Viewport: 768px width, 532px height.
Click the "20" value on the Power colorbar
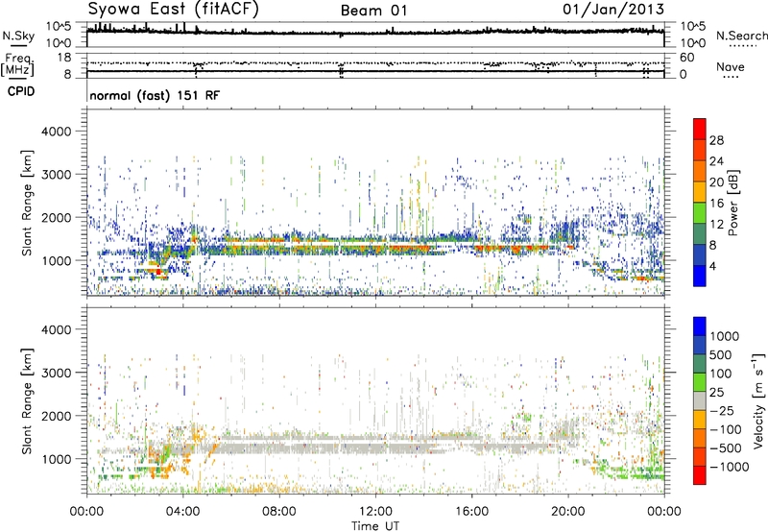[716, 182]
